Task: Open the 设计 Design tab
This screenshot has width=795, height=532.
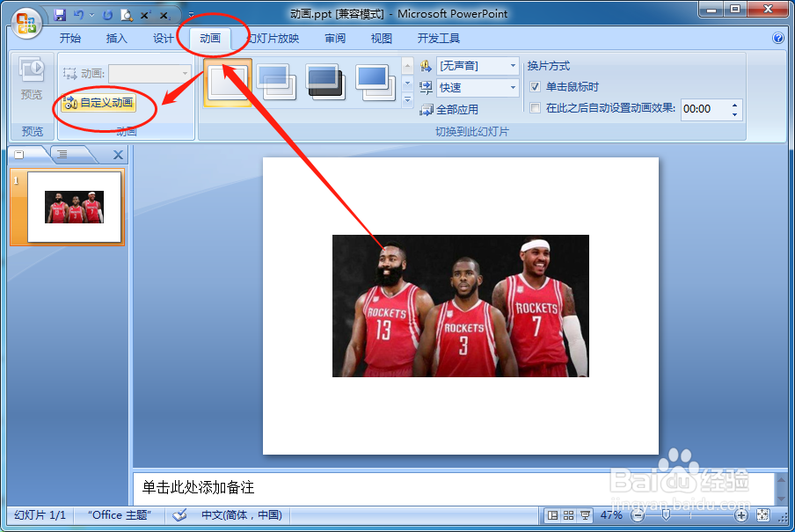Action: (x=164, y=38)
